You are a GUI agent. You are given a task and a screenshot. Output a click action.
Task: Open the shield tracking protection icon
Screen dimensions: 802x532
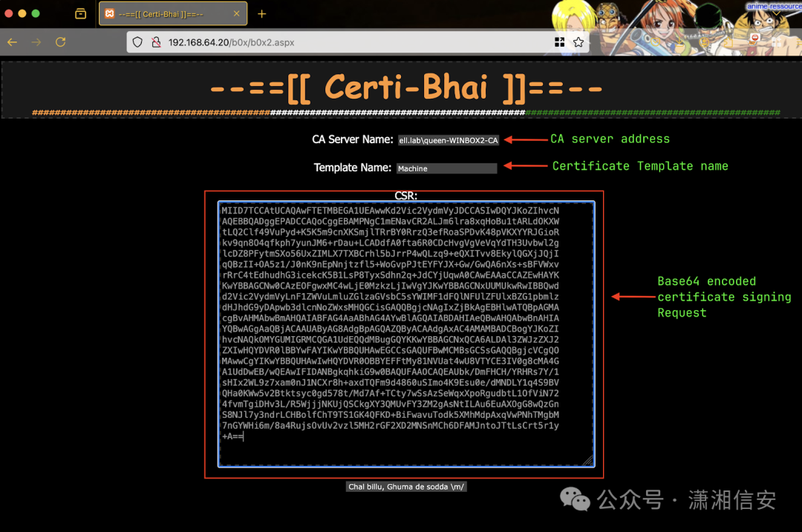[x=137, y=42]
